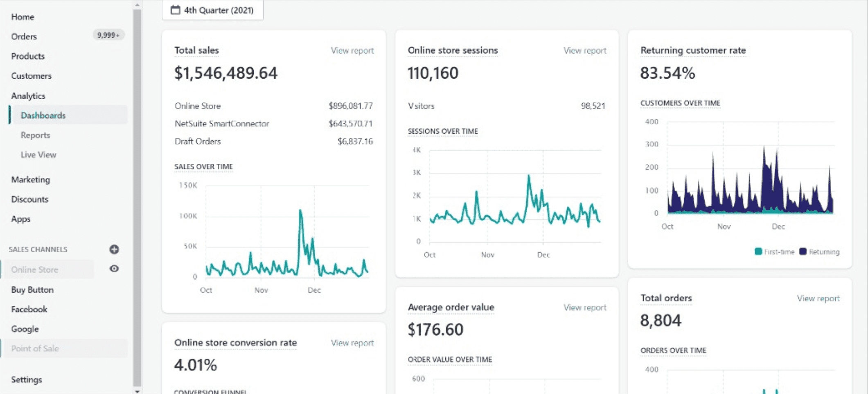This screenshot has width=868, height=394.
Task: Click the Average order value title
Action: pos(451,307)
